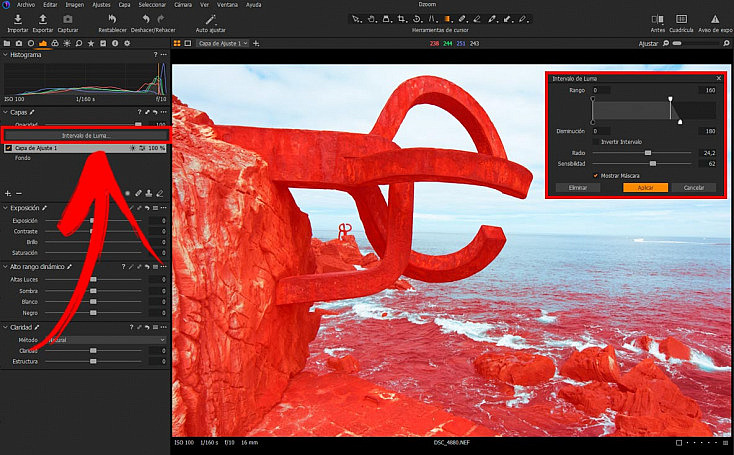Click the Intervalo de Luma button

pyautogui.click(x=86, y=135)
